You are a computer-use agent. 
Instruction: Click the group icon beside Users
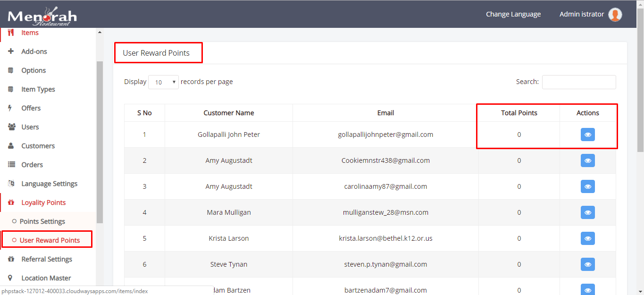[11, 127]
